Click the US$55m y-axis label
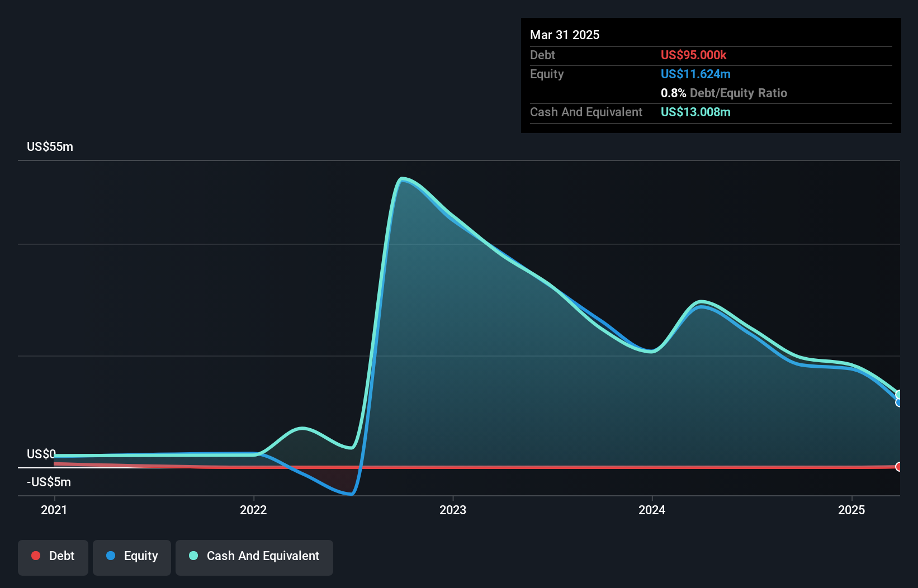 (50, 147)
